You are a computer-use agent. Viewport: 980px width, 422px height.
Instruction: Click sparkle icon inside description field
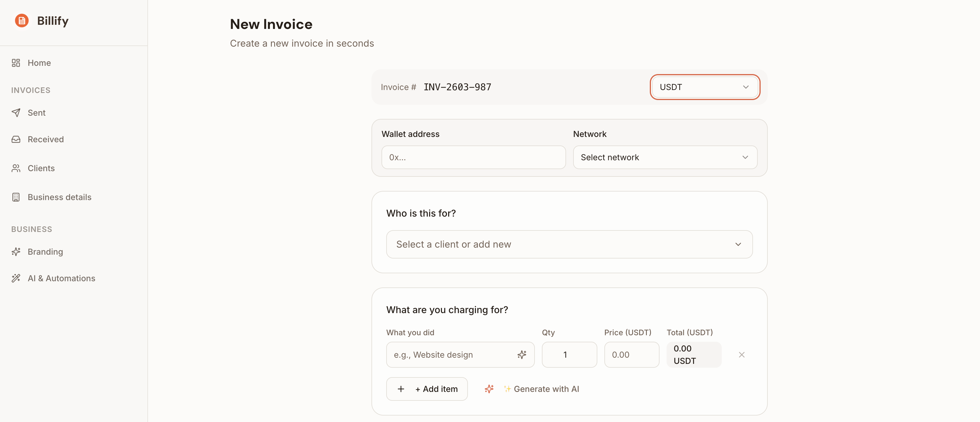click(522, 355)
